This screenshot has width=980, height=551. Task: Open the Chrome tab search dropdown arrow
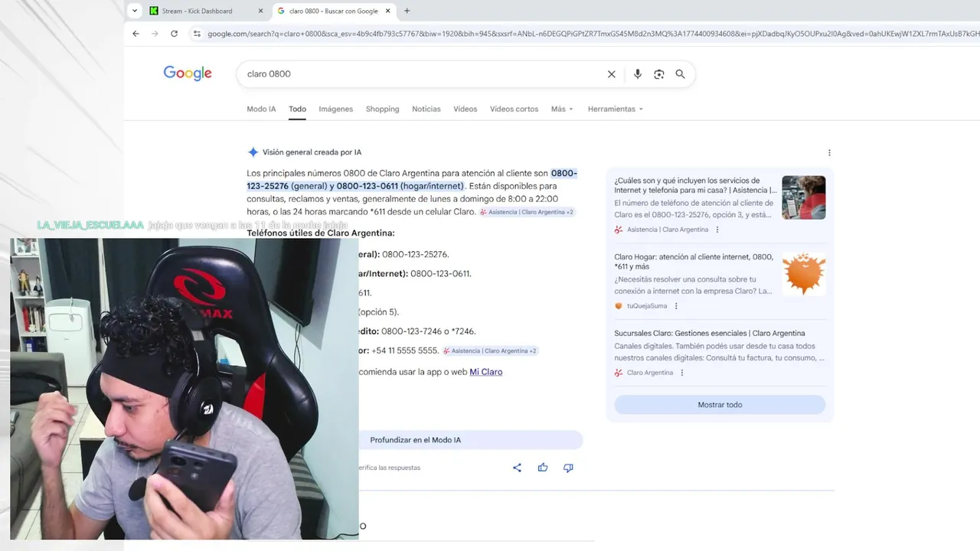135,11
